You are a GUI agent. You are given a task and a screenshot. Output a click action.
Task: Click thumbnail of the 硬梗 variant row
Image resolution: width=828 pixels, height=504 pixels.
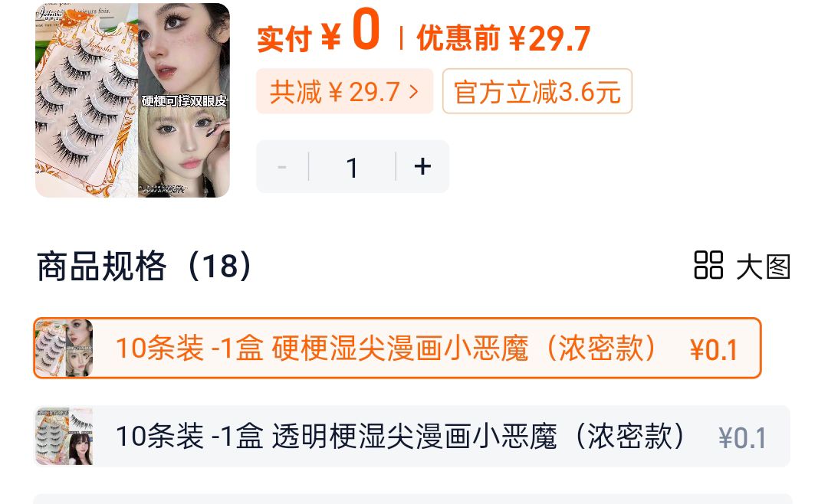64,348
